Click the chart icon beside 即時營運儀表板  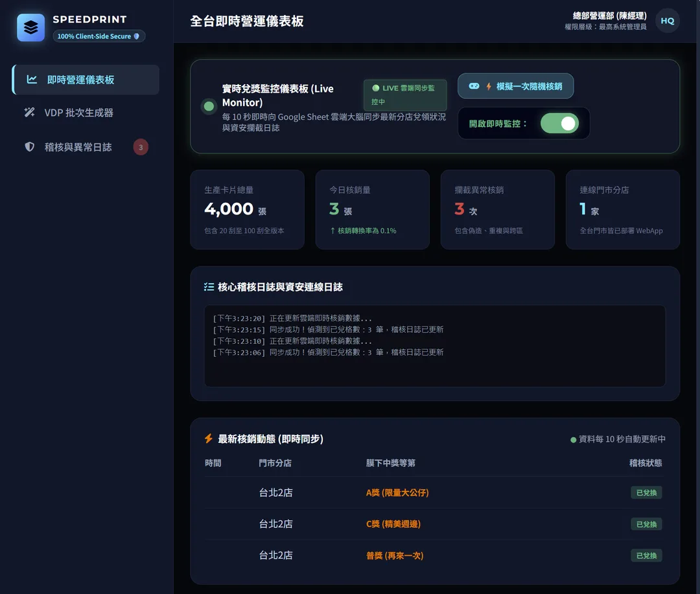[32, 80]
